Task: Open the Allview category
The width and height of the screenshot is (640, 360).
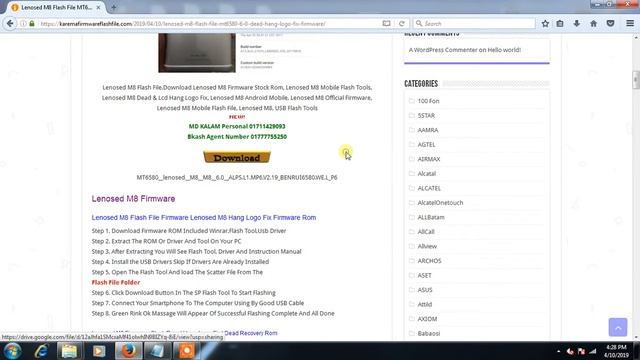Action: pyautogui.click(x=427, y=246)
